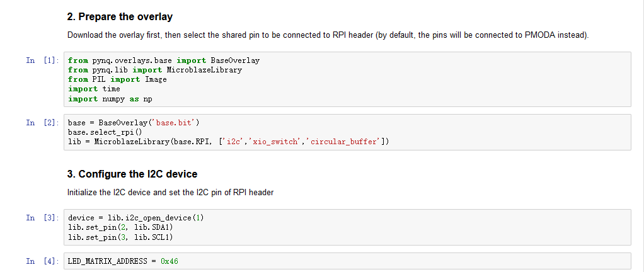644x272 pixels.
Task: Click the "2. Prepare the overlay" heading
Action: click(x=120, y=16)
